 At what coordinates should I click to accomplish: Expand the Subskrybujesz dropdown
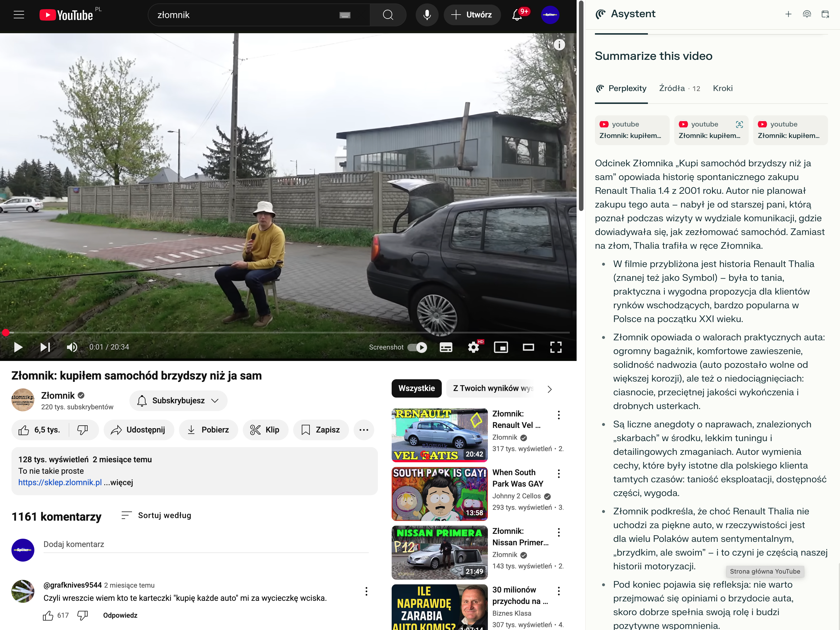[x=178, y=401]
